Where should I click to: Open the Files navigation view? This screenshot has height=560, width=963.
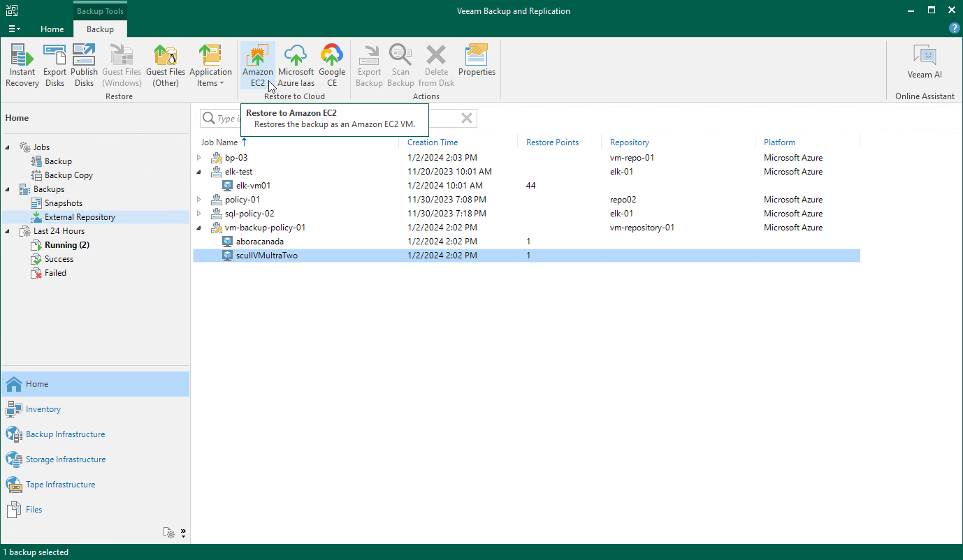(95, 510)
